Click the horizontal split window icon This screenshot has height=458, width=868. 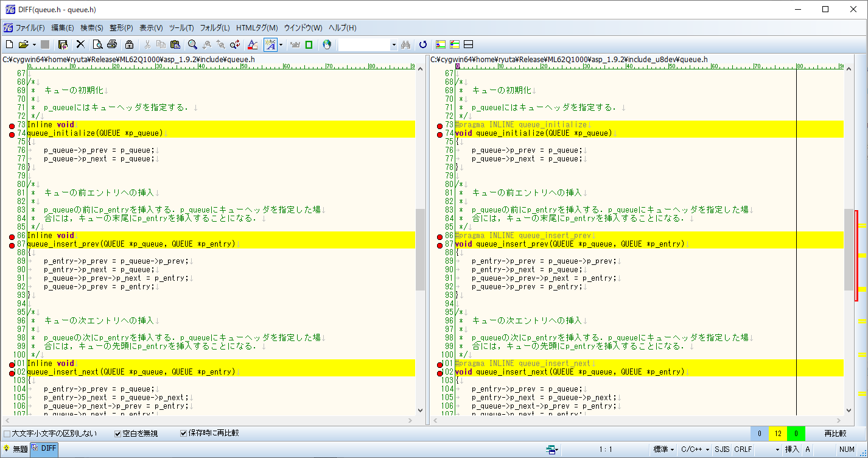click(469, 44)
